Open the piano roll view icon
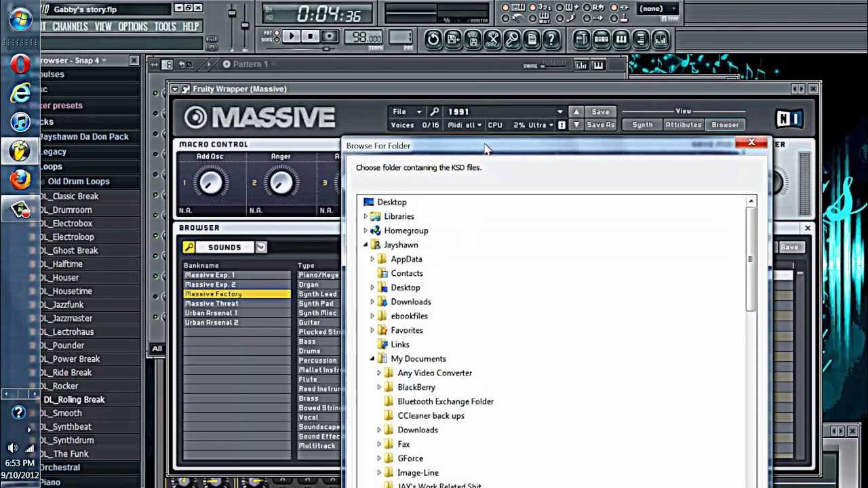The image size is (868, 488). 621,39
